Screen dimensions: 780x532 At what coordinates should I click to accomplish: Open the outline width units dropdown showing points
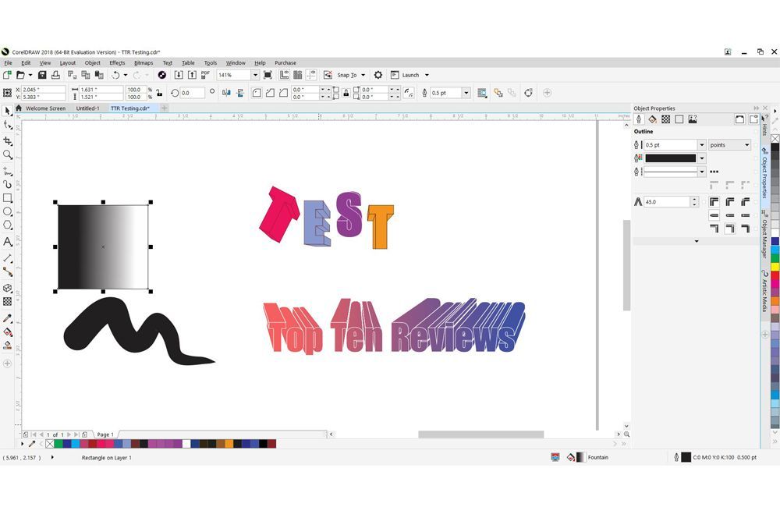click(x=747, y=145)
